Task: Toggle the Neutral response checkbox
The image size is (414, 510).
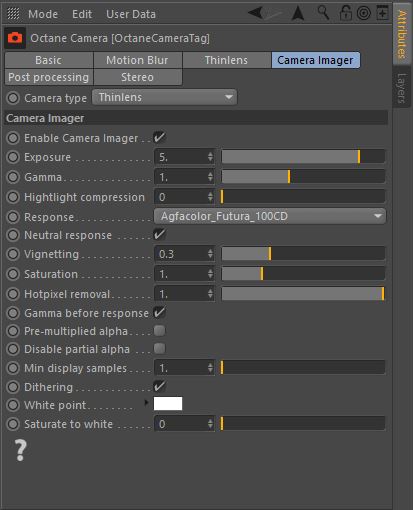Action: (x=159, y=234)
